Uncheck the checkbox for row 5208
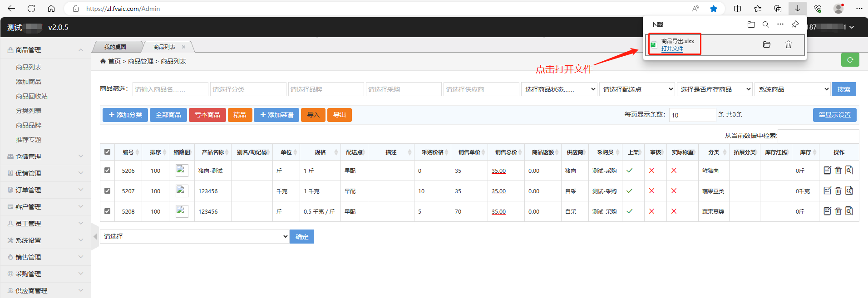Viewport: 868px width, 298px height. [108, 211]
